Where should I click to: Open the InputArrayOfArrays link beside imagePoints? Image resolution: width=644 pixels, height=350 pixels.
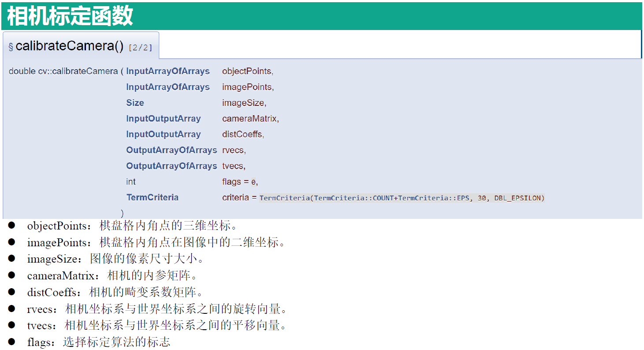(168, 87)
